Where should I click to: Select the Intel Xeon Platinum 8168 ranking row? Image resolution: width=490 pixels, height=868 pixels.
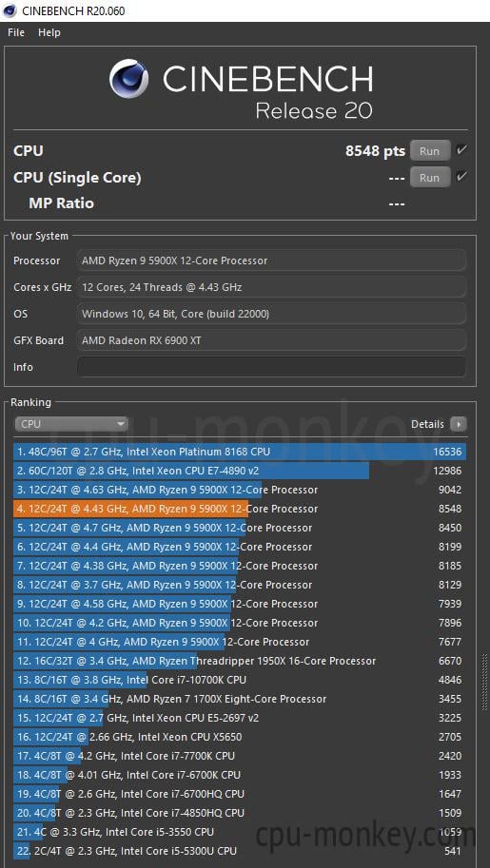[240, 452]
